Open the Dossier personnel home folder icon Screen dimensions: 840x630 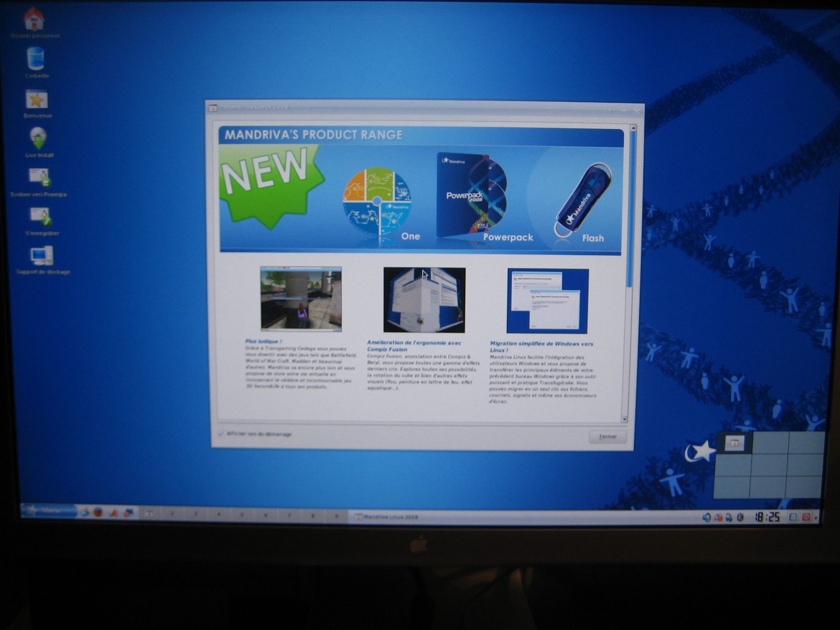pyautogui.click(x=34, y=19)
